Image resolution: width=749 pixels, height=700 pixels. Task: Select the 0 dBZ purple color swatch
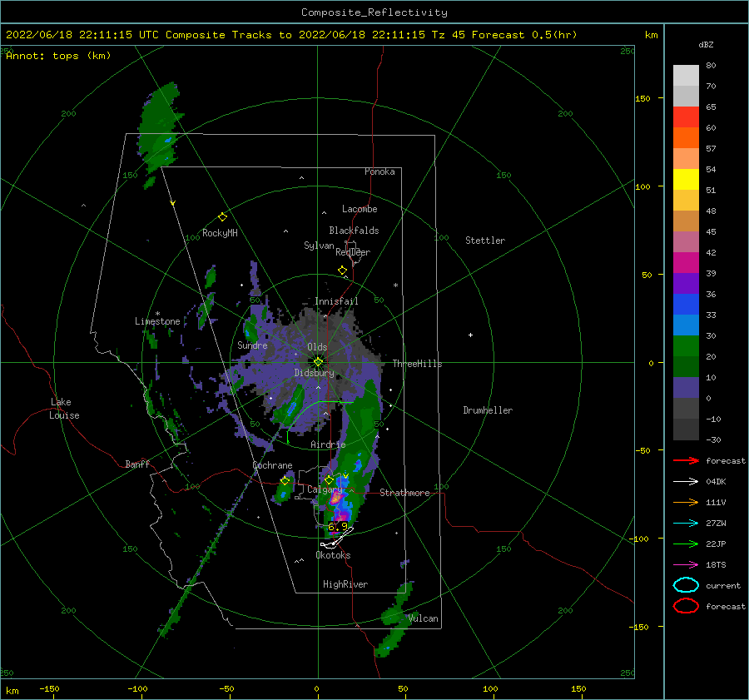(686, 388)
